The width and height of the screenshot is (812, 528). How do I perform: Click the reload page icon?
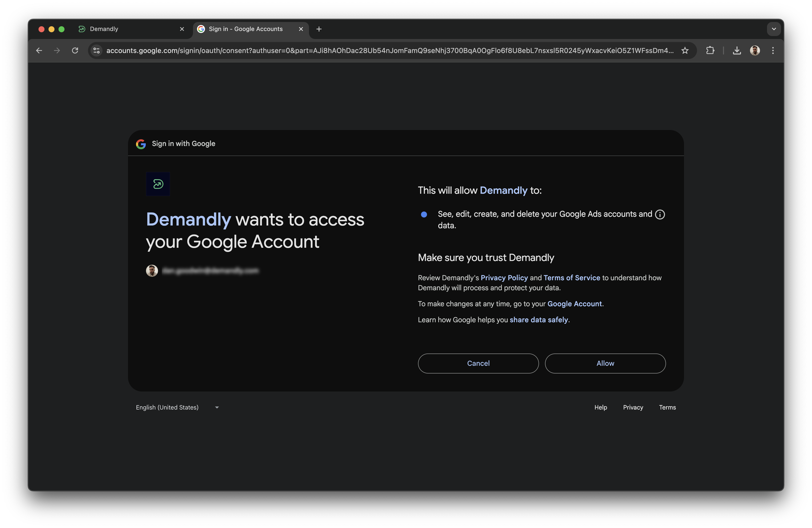pyautogui.click(x=76, y=50)
